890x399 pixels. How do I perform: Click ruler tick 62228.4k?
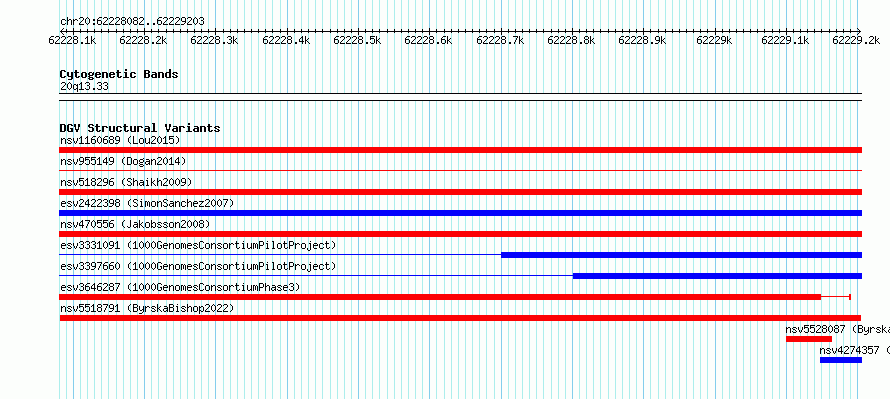[286, 40]
